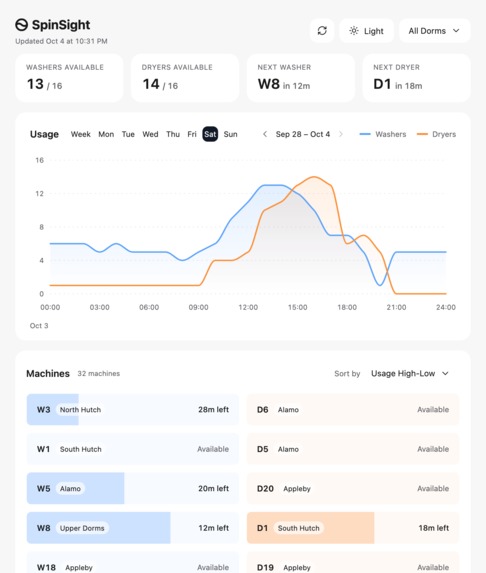Open the D1 South Hutch machine row

353,528
